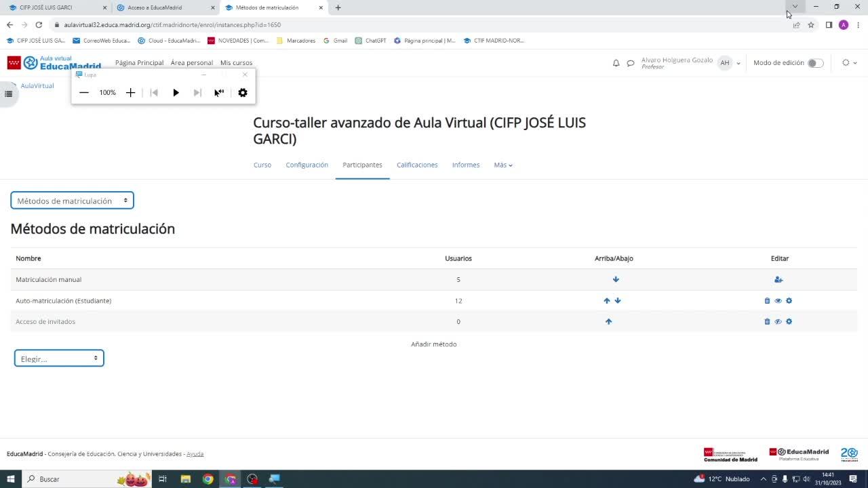The height and width of the screenshot is (488, 868).
Task: Select the Participantes tab
Action: (362, 165)
